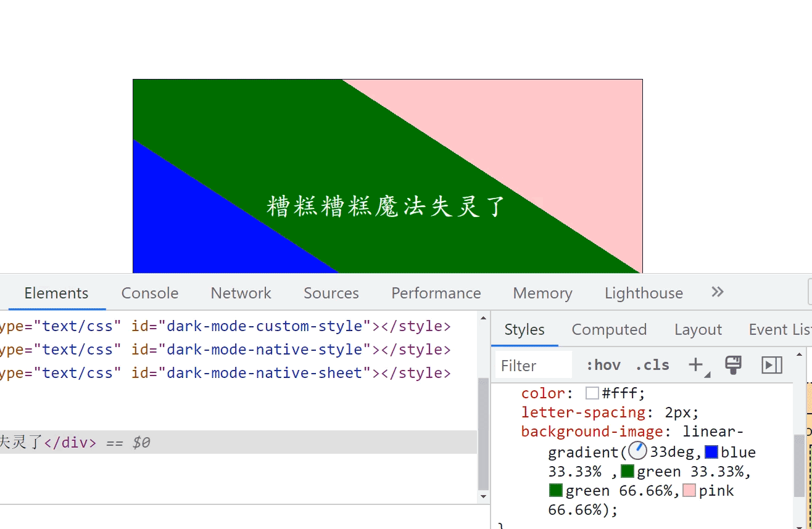Image resolution: width=812 pixels, height=529 pixels.
Task: Toggle the computed styles sidebar pane icon
Action: [x=772, y=365]
